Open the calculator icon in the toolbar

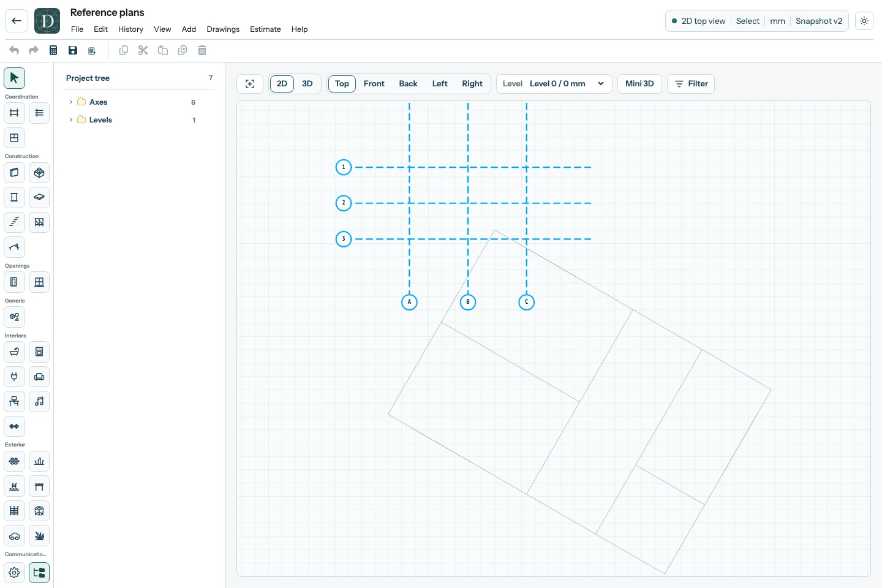[53, 50]
